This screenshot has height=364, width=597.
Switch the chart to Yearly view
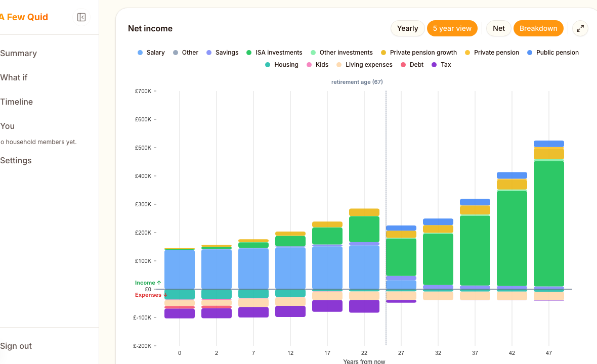[407, 28]
